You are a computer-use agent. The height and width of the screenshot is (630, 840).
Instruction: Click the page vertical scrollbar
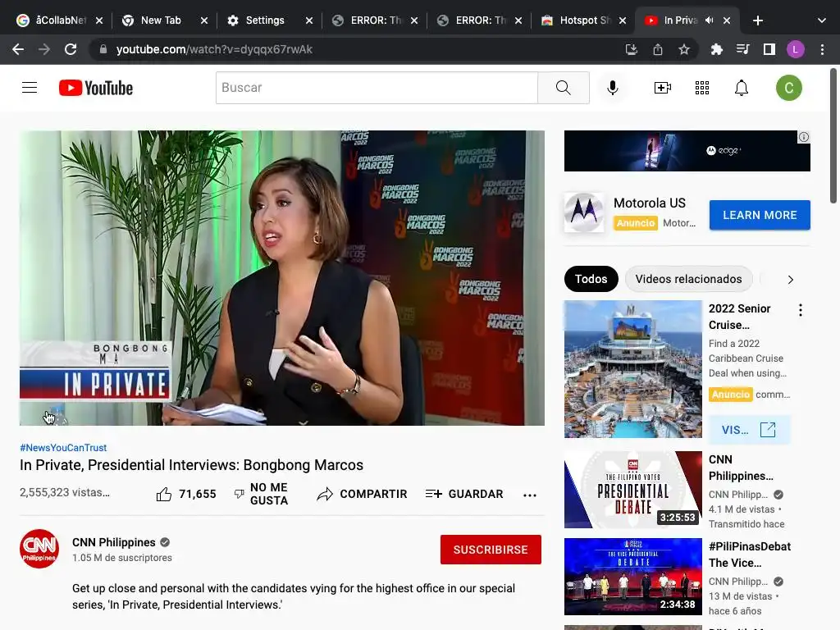833,136
